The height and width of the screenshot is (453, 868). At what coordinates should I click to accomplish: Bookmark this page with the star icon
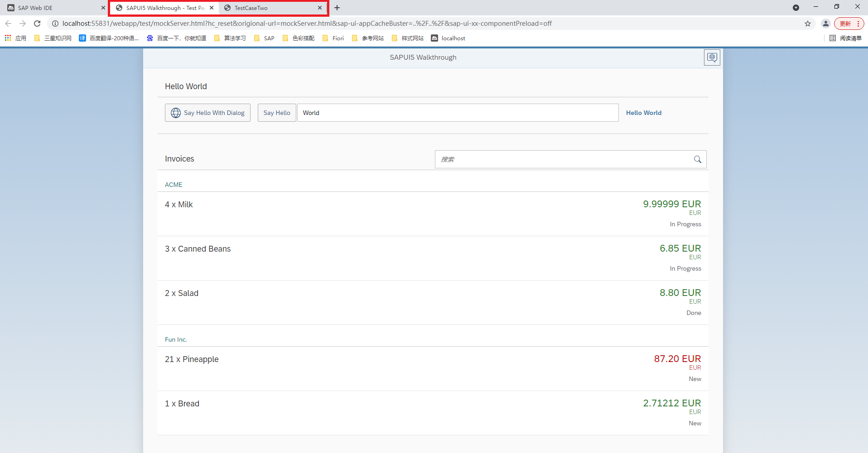[x=808, y=24]
